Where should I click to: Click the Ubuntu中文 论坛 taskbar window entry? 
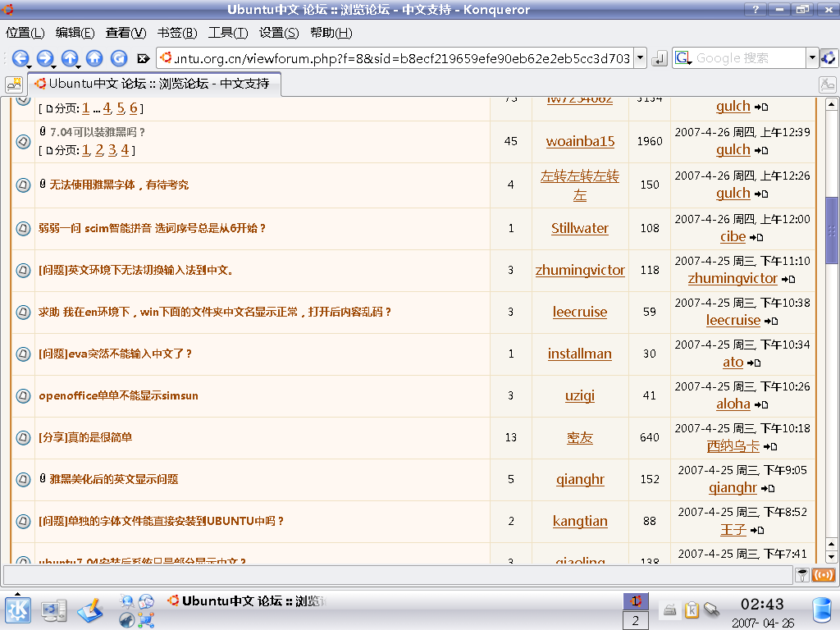[246, 601]
